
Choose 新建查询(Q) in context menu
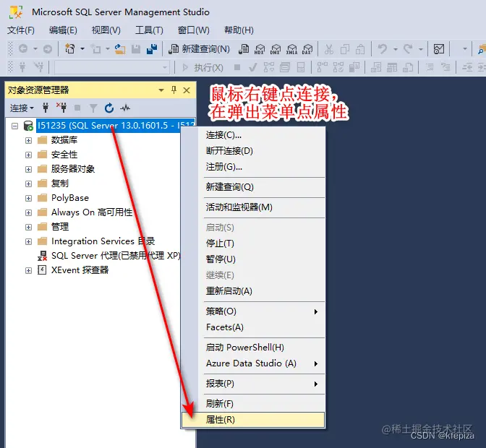pyautogui.click(x=253, y=187)
